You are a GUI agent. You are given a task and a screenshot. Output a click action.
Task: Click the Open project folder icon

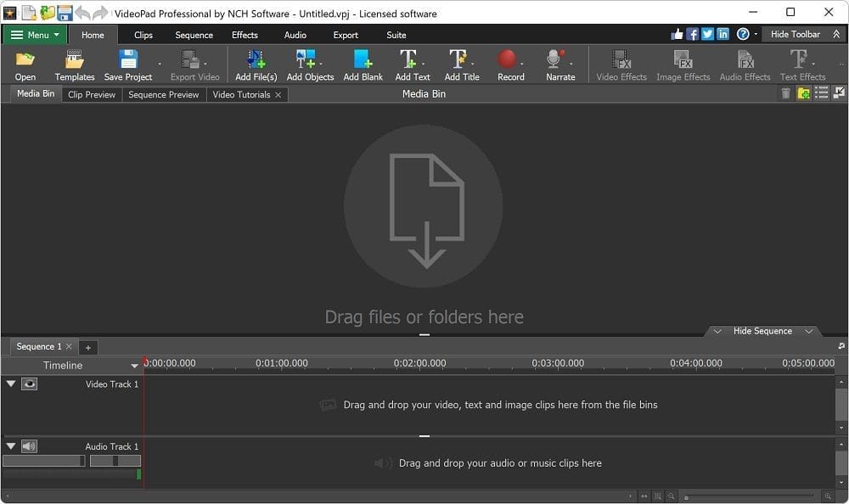(x=25, y=59)
